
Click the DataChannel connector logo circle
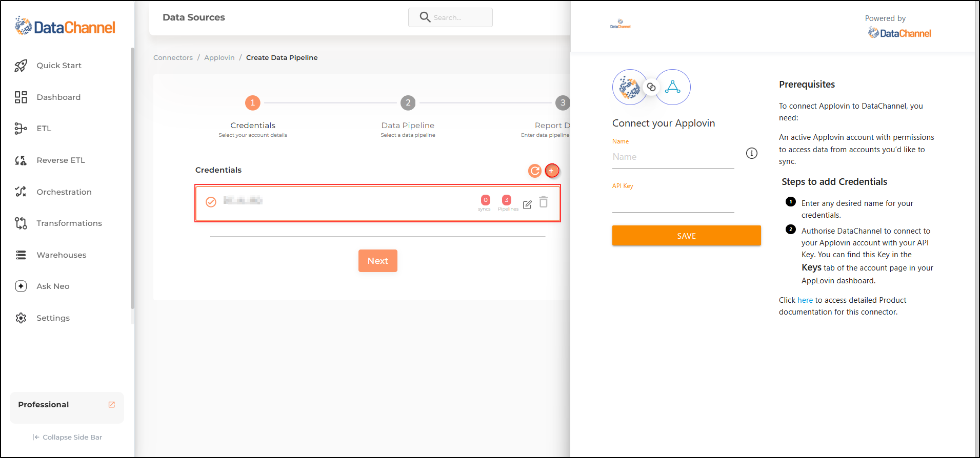(x=630, y=87)
